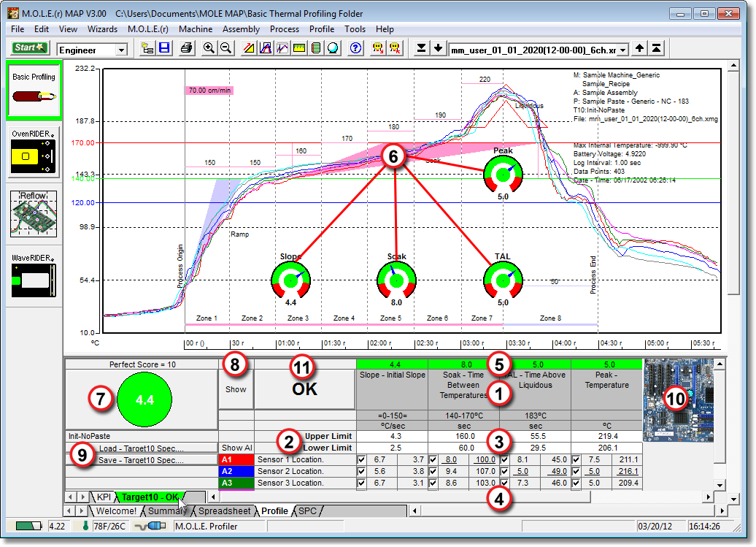
Task: Click the Peak lower limit field 206.1
Action: click(606, 448)
